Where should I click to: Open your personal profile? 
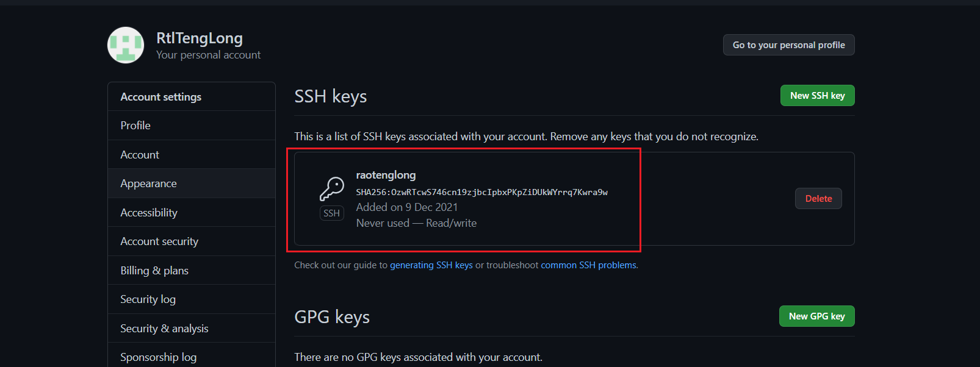[x=788, y=45]
